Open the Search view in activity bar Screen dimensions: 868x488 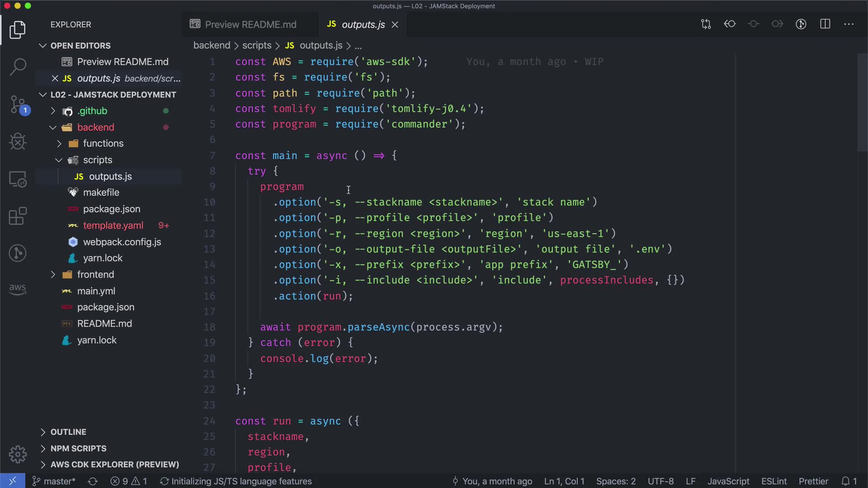click(x=18, y=66)
